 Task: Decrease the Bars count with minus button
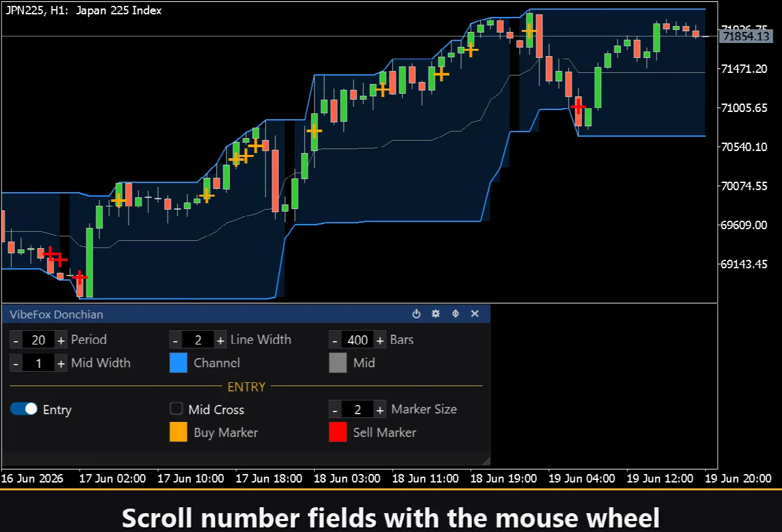point(335,340)
